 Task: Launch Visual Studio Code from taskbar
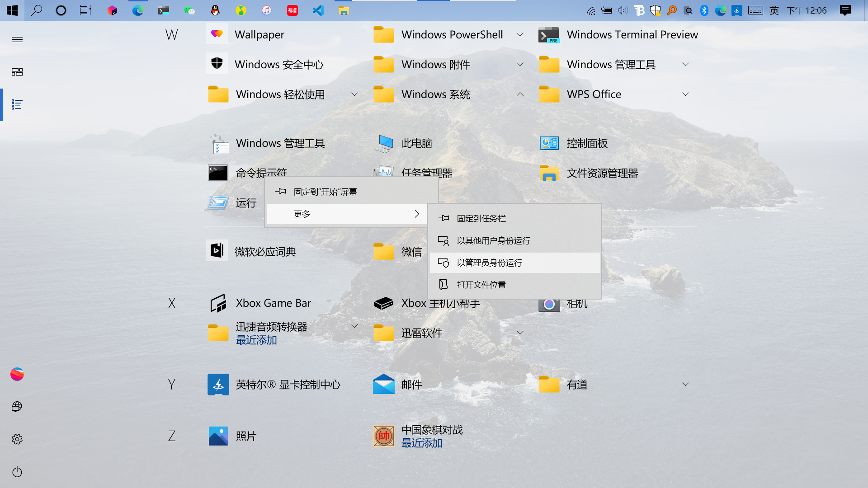tap(318, 10)
